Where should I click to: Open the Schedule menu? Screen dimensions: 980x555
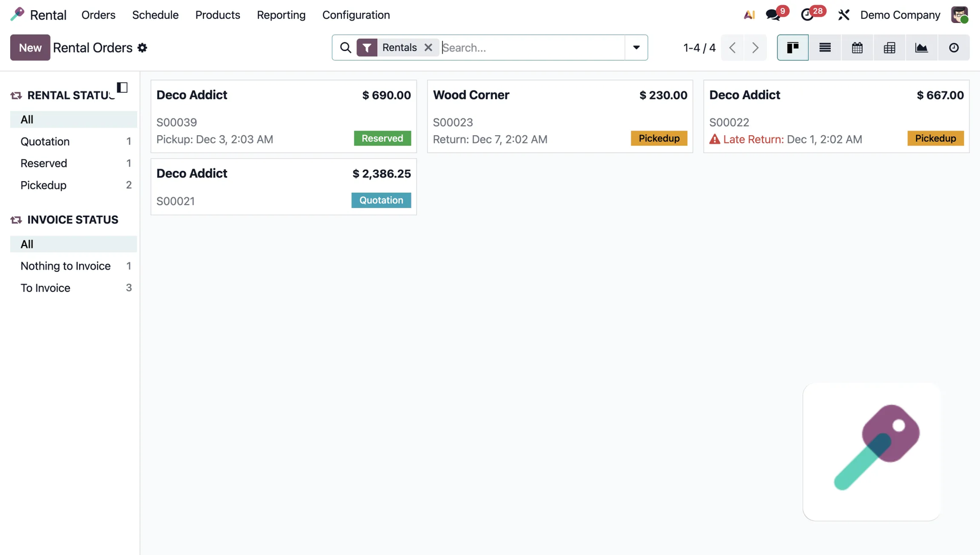(155, 15)
